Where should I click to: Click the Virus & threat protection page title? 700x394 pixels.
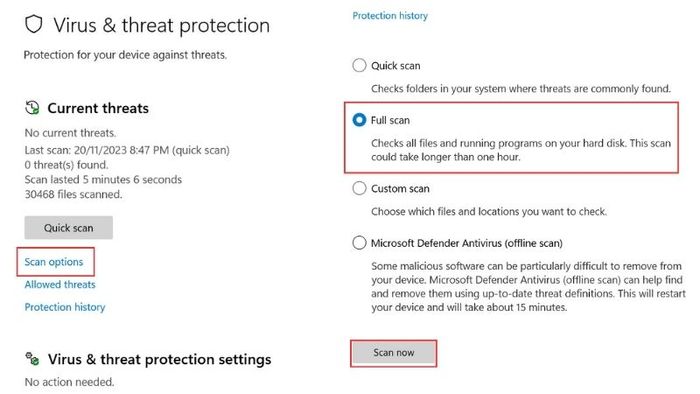162,25
